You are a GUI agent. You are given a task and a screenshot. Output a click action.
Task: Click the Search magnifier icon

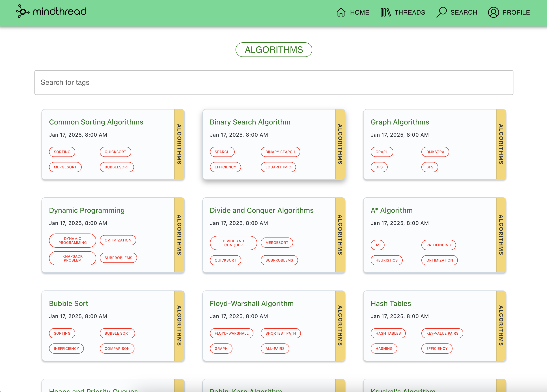(x=441, y=12)
